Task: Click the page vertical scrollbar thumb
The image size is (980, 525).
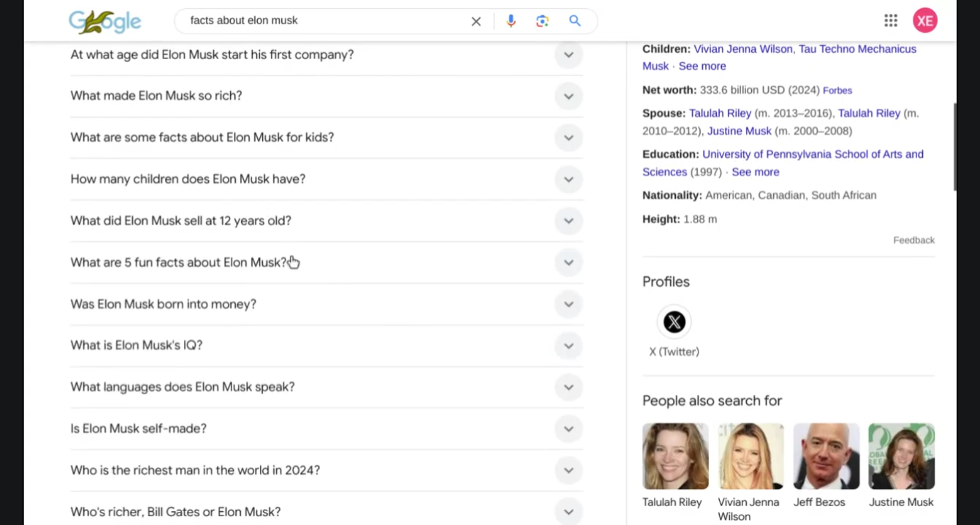Action: (954, 147)
